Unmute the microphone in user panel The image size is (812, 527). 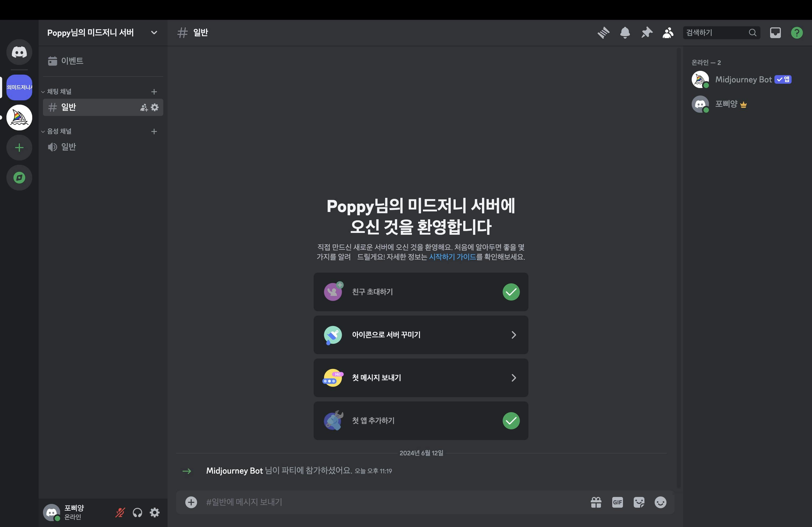pyautogui.click(x=120, y=512)
